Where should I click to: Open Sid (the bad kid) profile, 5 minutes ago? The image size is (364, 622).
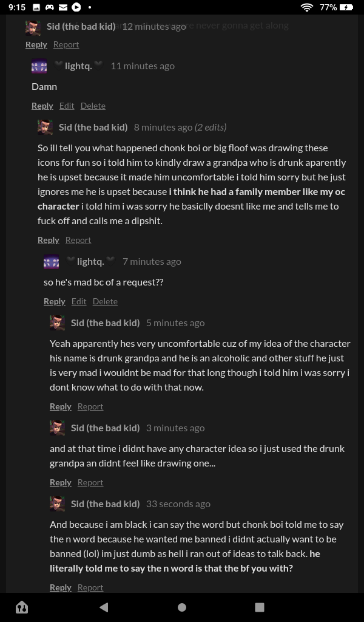point(105,323)
